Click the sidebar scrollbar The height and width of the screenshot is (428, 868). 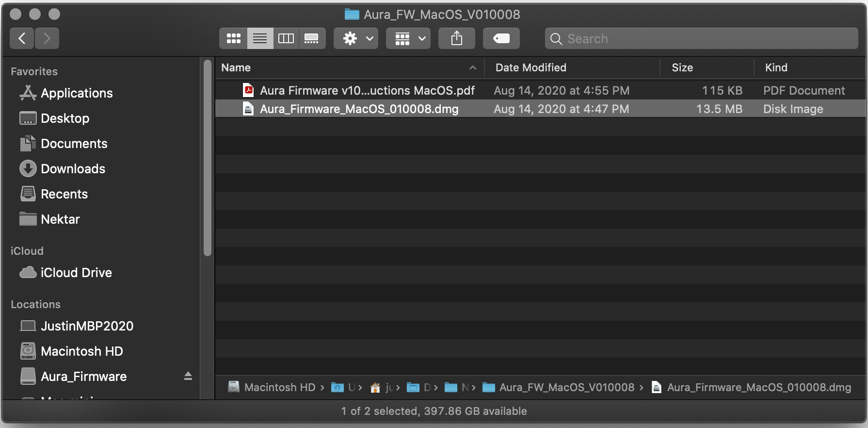[x=208, y=158]
